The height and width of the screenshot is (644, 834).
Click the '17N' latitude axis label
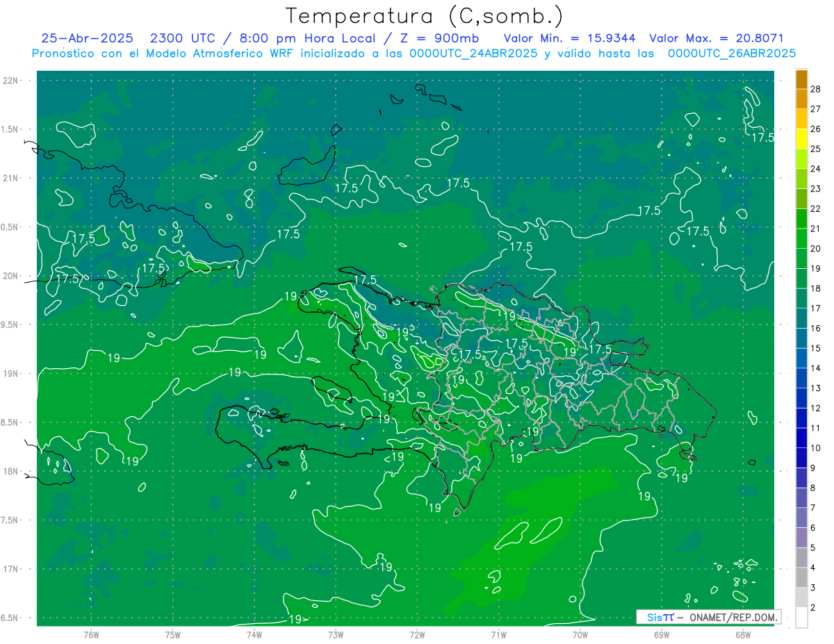coord(11,569)
